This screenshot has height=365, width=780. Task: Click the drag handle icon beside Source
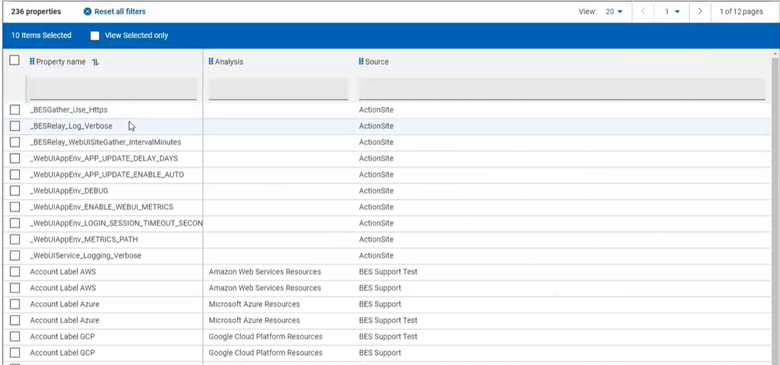pyautogui.click(x=361, y=62)
